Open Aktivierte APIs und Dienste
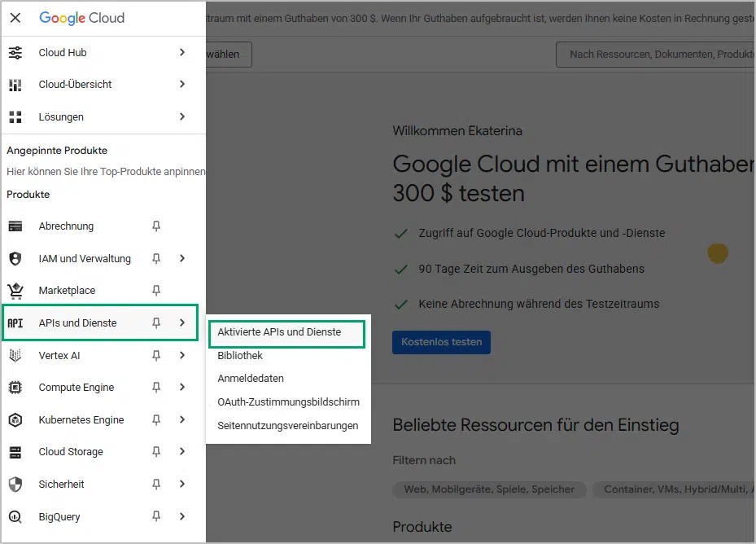756x544 pixels. click(x=279, y=332)
